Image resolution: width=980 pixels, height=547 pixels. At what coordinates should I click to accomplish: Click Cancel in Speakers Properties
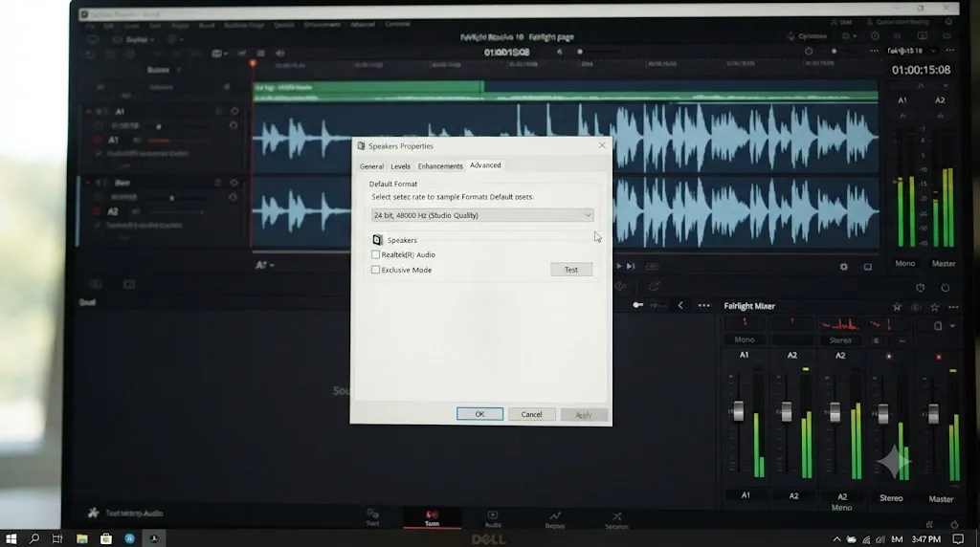[531, 414]
